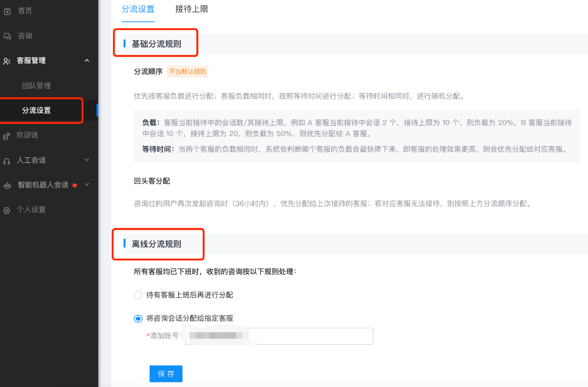The width and height of the screenshot is (588, 387).
Task: Click the orange 平台默认规则 tag
Action: point(188,71)
